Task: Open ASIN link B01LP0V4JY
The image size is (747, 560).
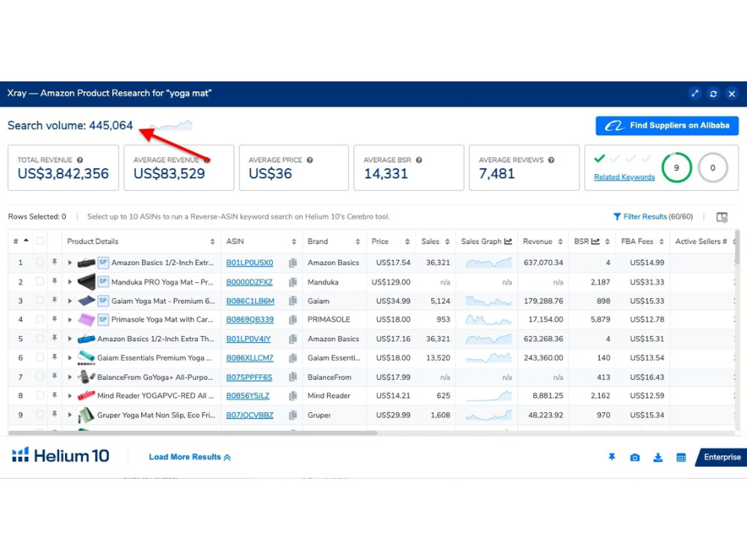Action: pyautogui.click(x=248, y=339)
